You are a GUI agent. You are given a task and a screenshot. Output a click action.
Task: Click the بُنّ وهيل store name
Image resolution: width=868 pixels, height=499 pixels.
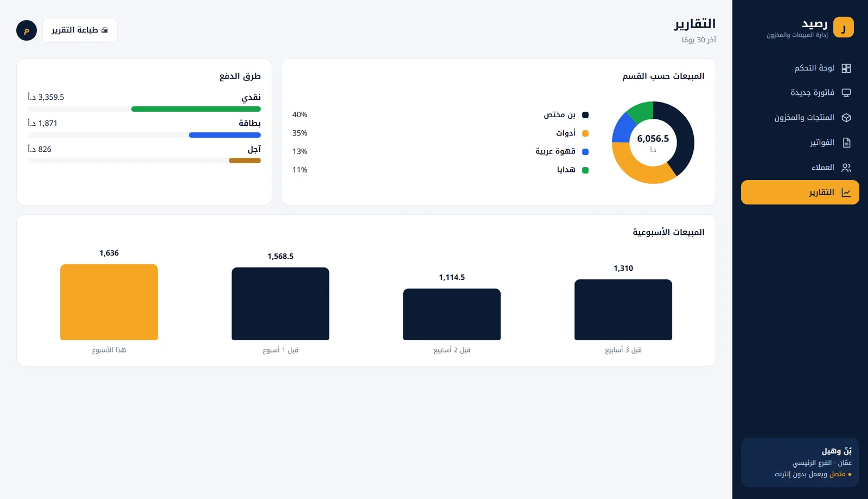(x=837, y=451)
